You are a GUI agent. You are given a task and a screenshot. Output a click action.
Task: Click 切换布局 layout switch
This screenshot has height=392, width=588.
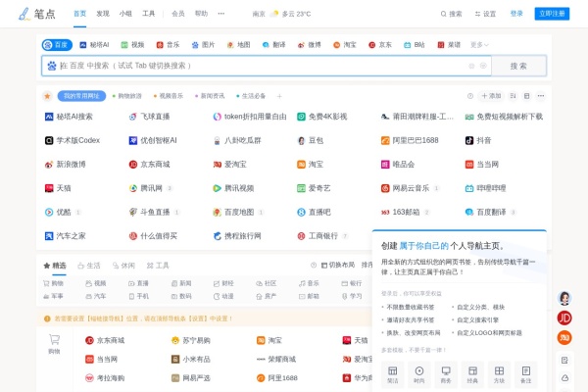point(338,266)
